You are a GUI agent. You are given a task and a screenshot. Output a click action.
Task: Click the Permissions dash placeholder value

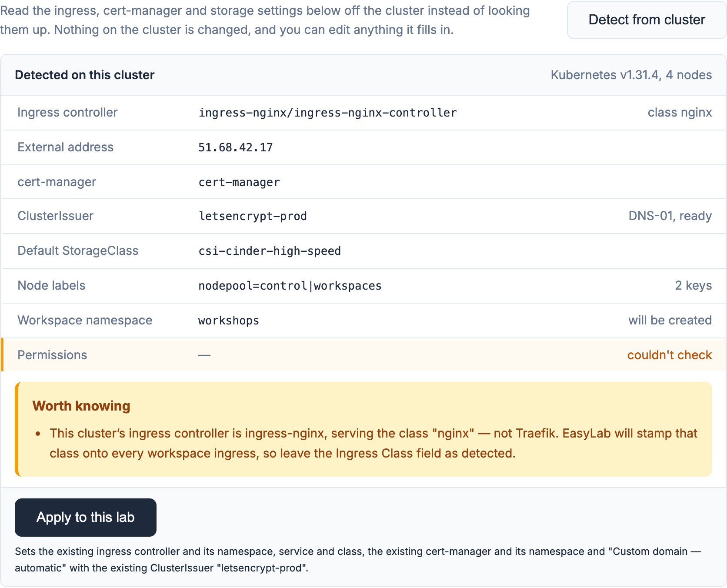point(204,355)
